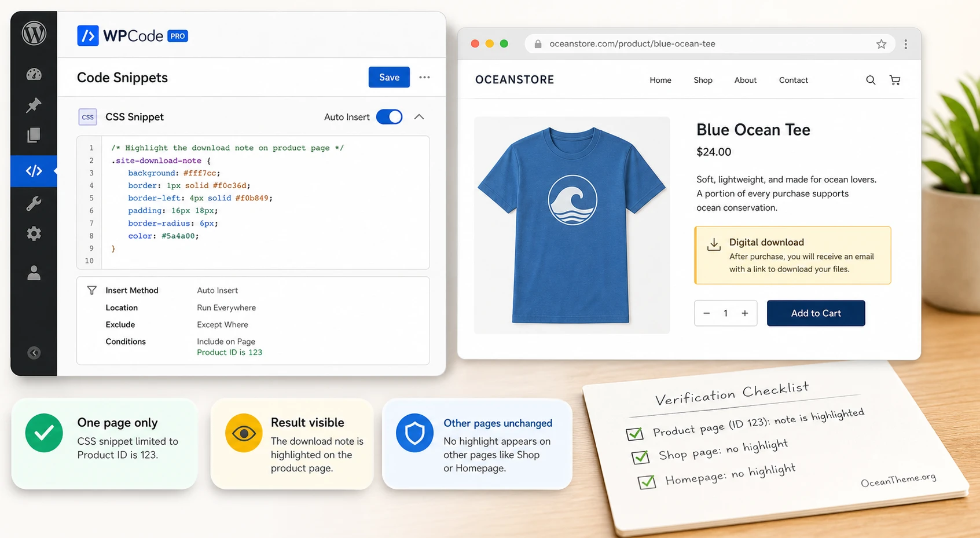Check the Product page (ID 123) checkbox
Image resolution: width=980 pixels, height=538 pixels.
pyautogui.click(x=634, y=433)
